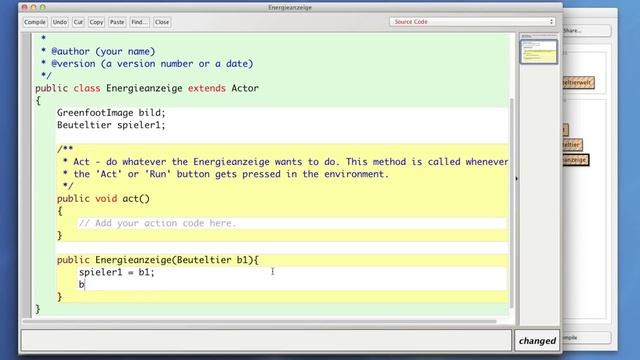Image resolution: width=640 pixels, height=360 pixels.
Task: Select the Energieanzeige class box in background window
Action: coord(576,160)
